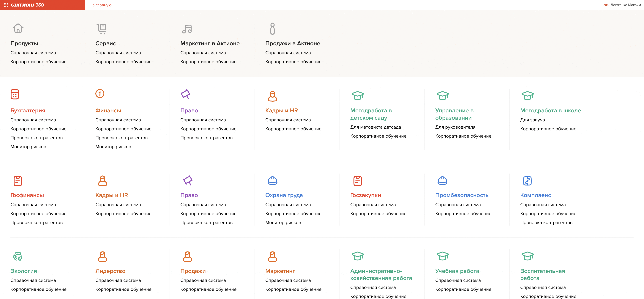Click the recycle icon above Экология
This screenshot has width=644, height=299.
[18, 256]
